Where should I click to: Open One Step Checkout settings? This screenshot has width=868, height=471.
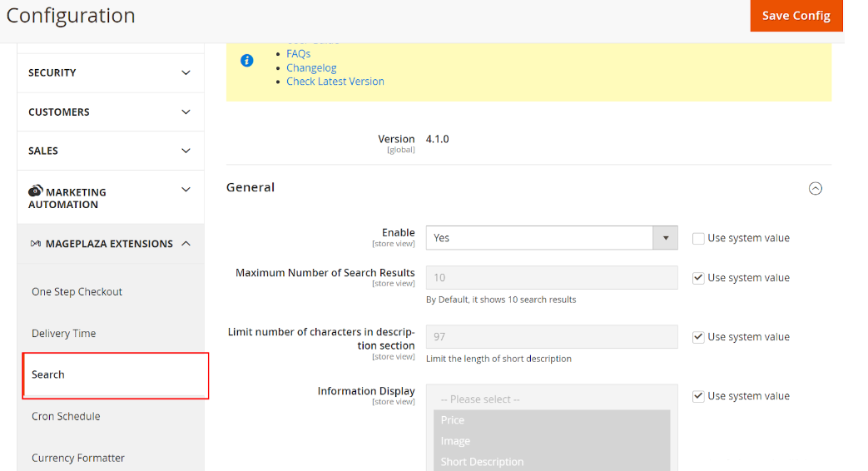[77, 292]
